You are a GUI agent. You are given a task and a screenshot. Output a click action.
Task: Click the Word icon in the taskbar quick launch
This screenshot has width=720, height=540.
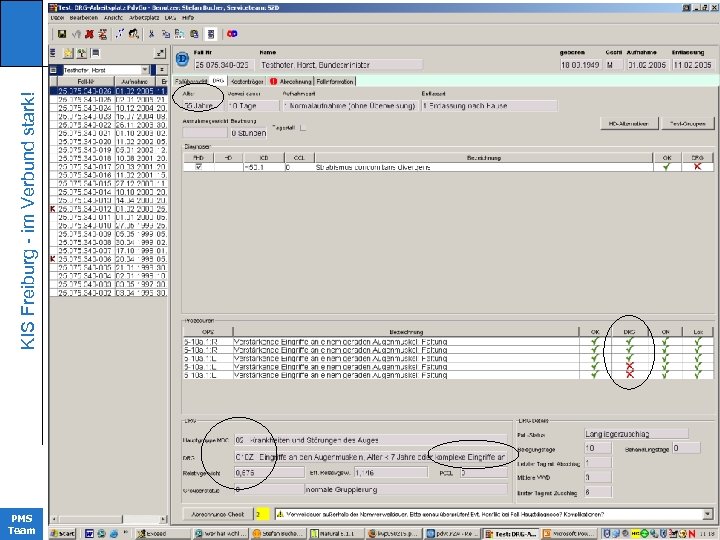click(x=90, y=534)
